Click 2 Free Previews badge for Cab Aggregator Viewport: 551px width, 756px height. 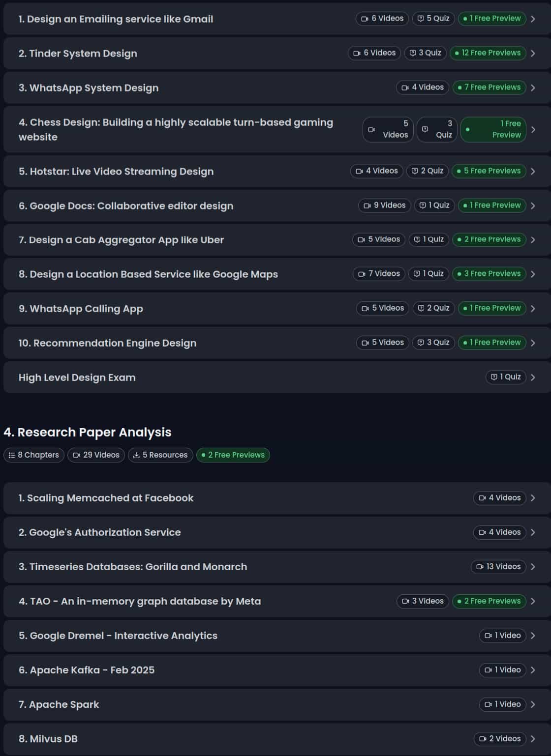pos(490,239)
